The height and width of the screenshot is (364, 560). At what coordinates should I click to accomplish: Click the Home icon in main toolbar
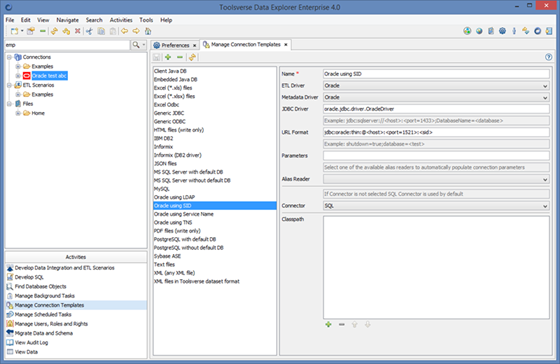pyautogui.click(x=148, y=31)
